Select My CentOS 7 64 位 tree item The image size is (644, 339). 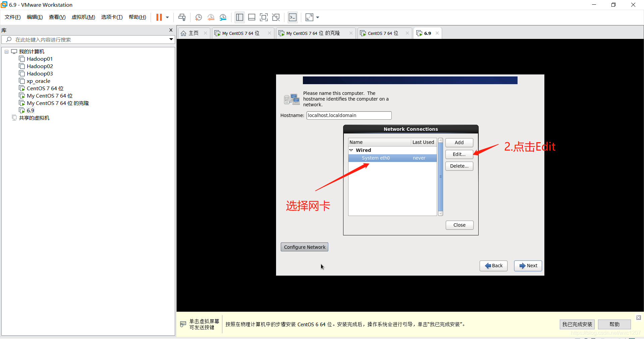50,96
